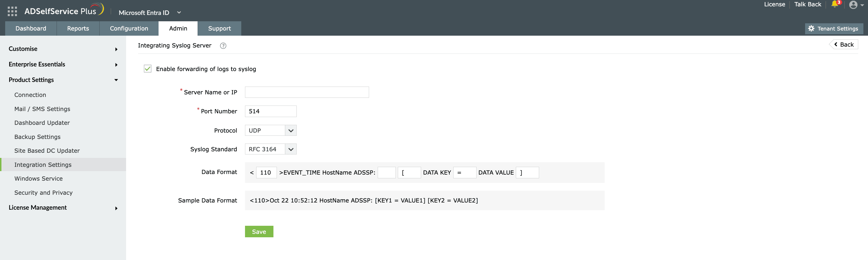Select the Admin tab
This screenshot has width=868, height=260.
[178, 28]
